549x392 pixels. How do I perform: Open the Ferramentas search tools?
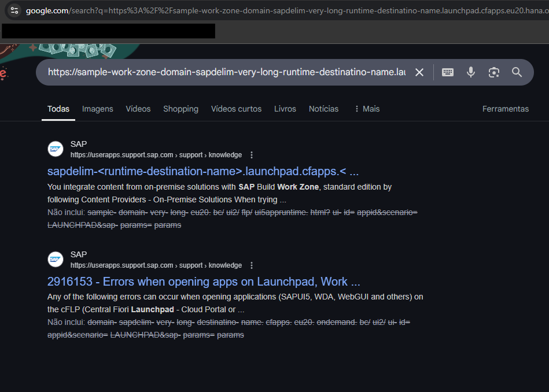(x=505, y=109)
